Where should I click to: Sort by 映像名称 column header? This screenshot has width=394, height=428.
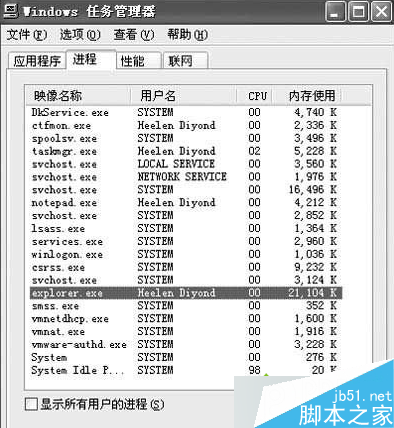(78, 96)
